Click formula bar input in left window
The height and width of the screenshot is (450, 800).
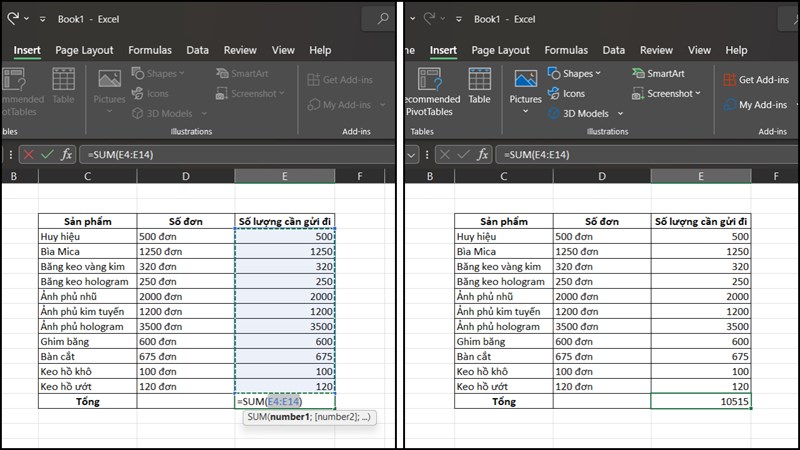pyautogui.click(x=237, y=155)
